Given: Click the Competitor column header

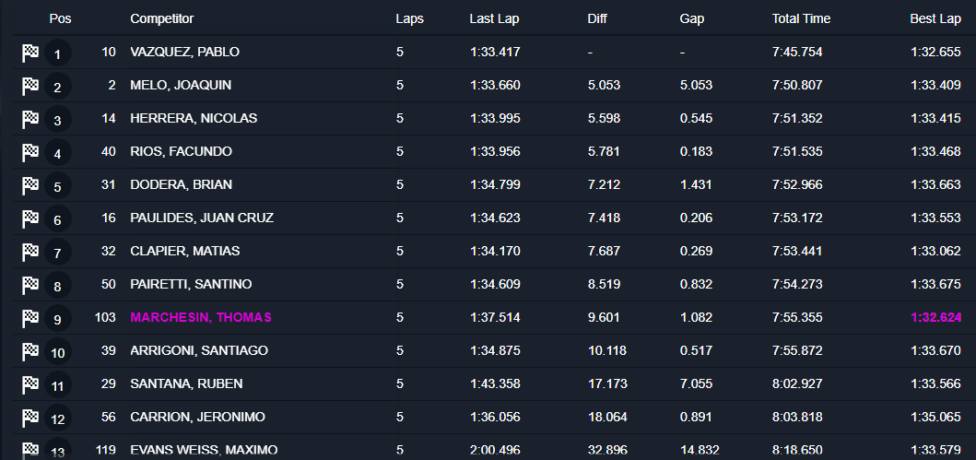Looking at the screenshot, I should pos(162,19).
